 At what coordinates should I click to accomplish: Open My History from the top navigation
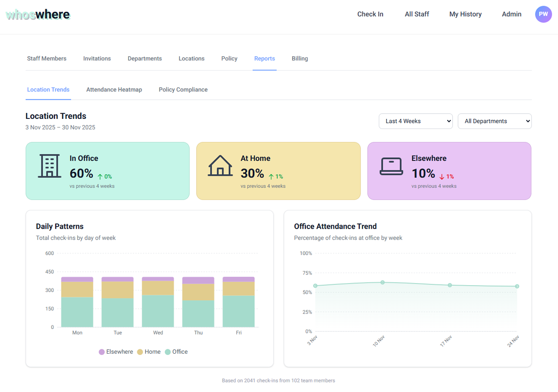click(465, 14)
